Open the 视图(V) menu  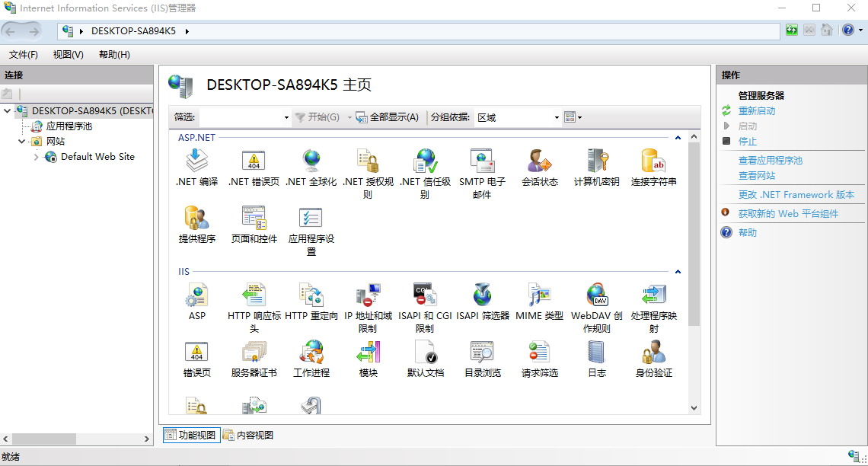[x=68, y=54]
